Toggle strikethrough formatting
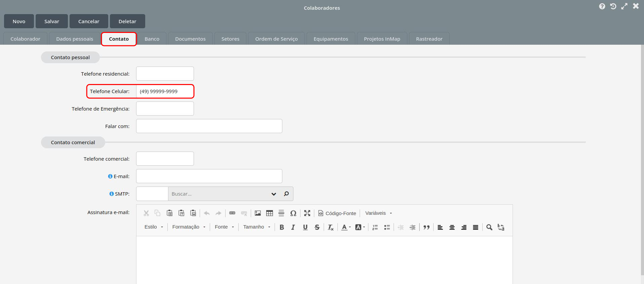 (317, 227)
